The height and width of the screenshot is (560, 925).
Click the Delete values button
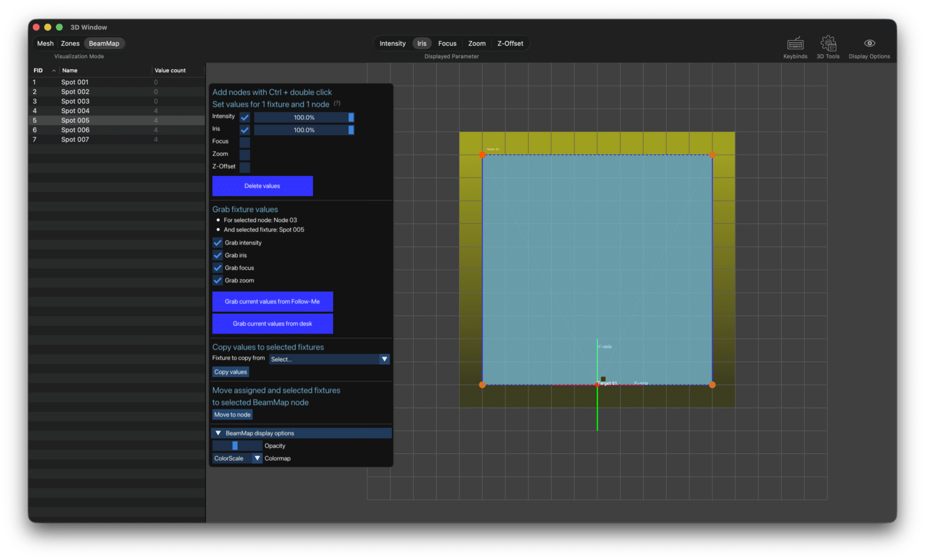pos(263,186)
